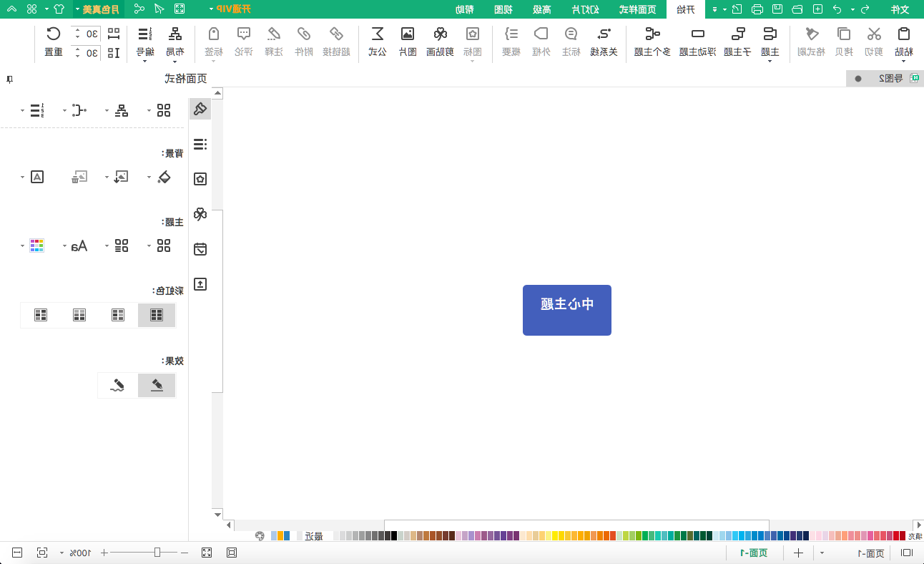Click the fullscreen icon in status bar
Viewport: 924px width, 564px height.
tap(207, 553)
